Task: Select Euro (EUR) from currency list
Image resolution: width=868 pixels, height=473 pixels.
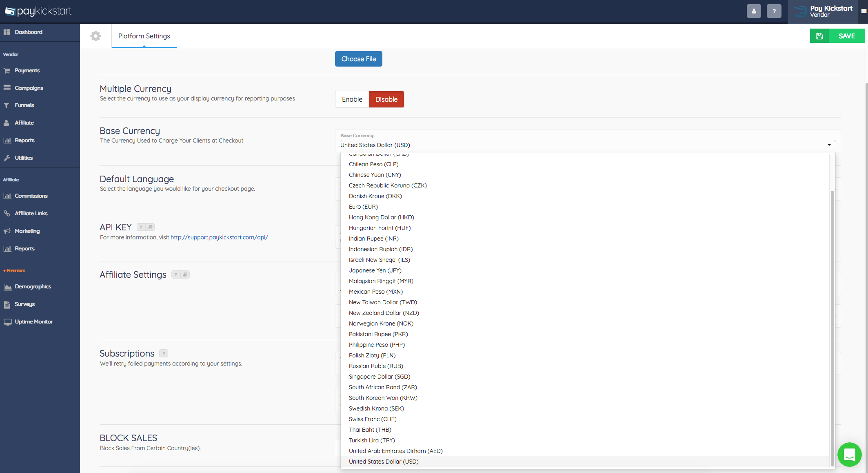Action: coord(363,207)
